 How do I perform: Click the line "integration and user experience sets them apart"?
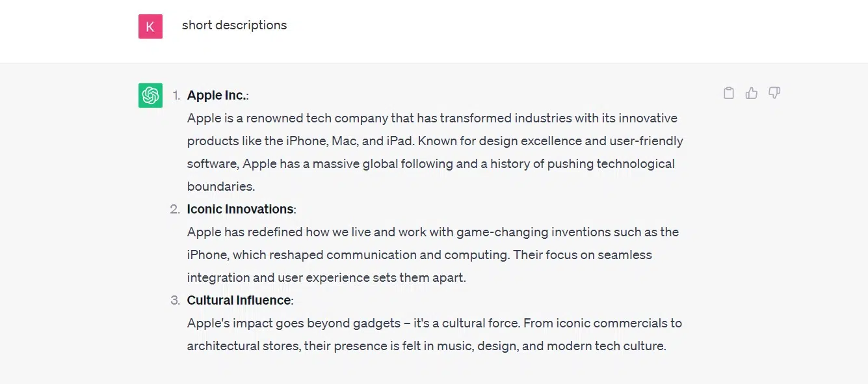click(326, 277)
